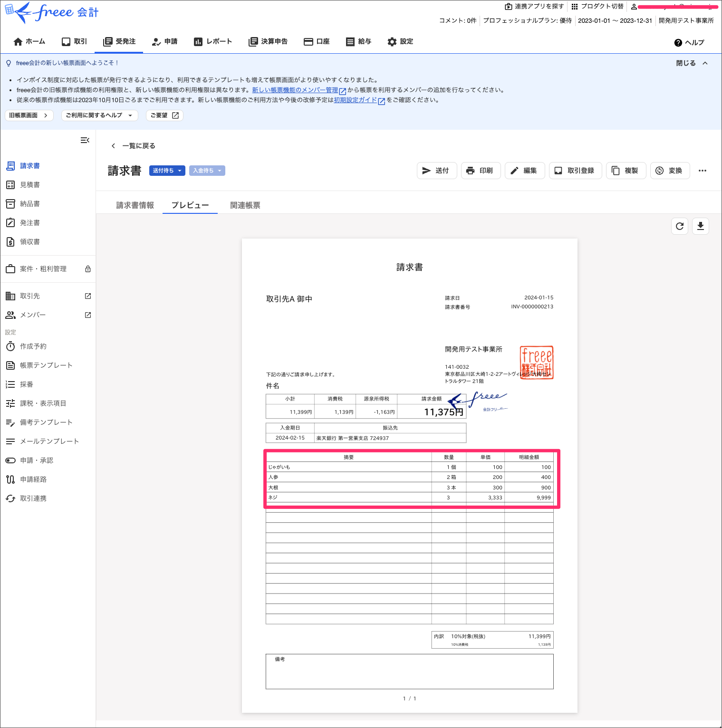
Task: Switch to the 請求書情報 tab
Action: tap(135, 205)
